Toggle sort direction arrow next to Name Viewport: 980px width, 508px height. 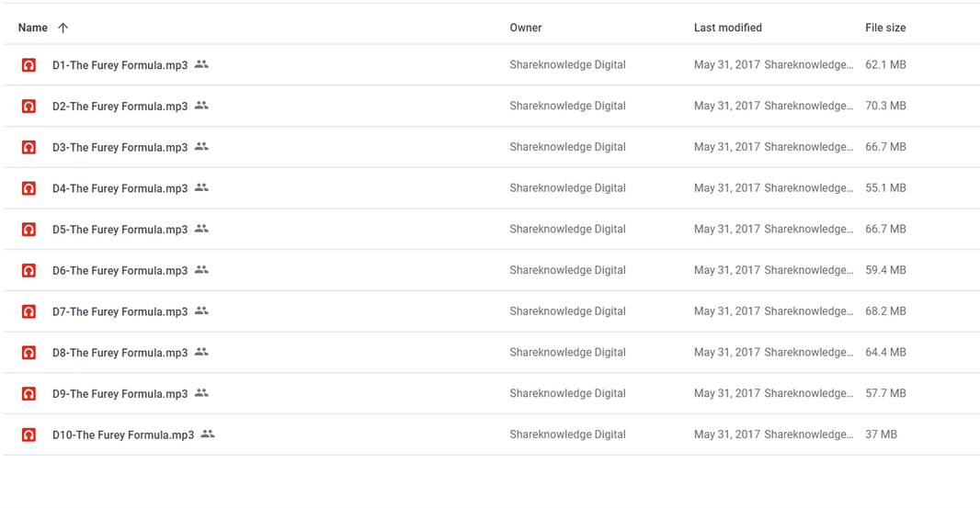pyautogui.click(x=63, y=28)
